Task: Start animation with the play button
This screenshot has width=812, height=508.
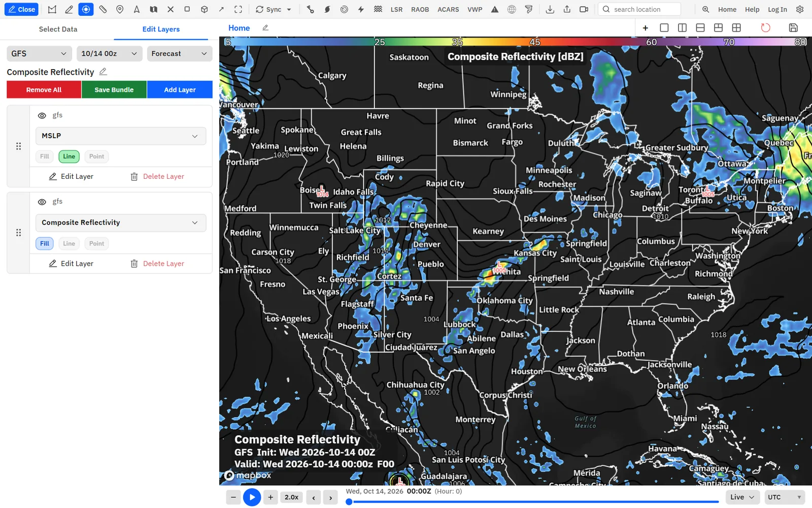Action: coord(252,497)
